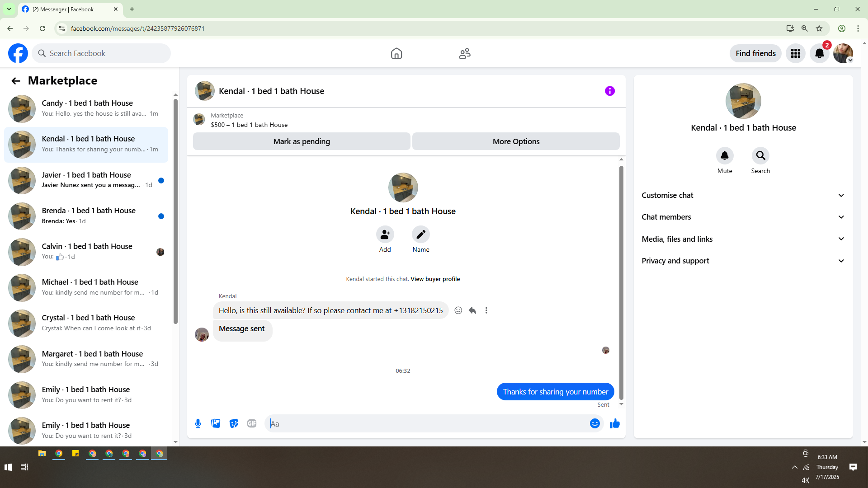Open the GIF picker icon

point(252,423)
